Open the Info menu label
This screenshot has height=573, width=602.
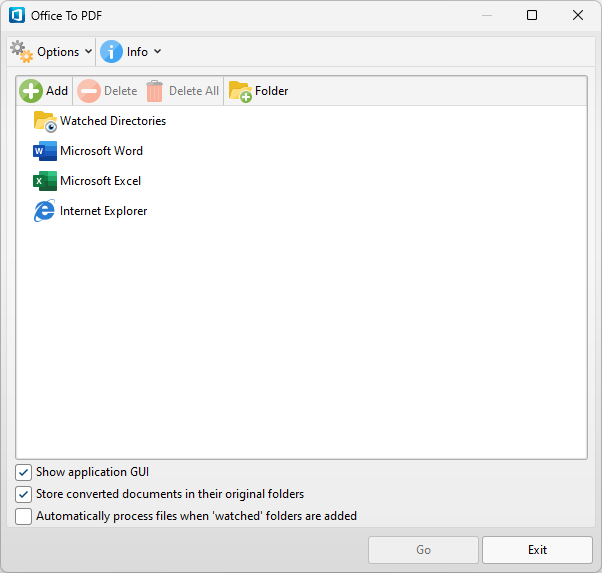(x=137, y=52)
